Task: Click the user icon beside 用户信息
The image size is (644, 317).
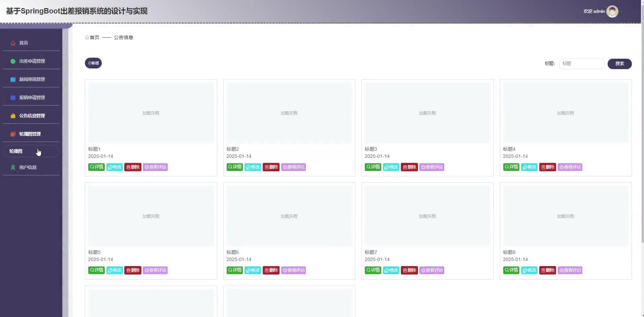Action: (x=13, y=168)
